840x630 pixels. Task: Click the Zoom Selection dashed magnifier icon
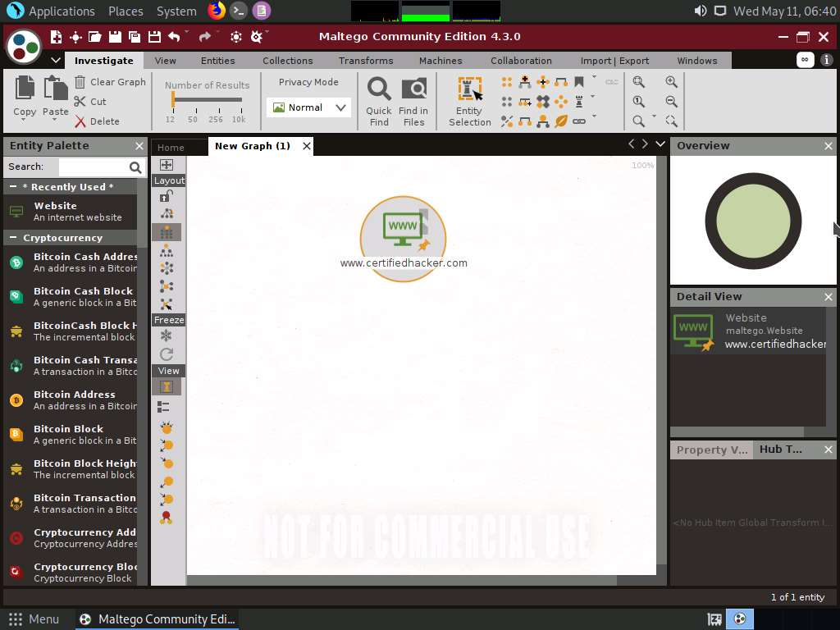coord(671,121)
